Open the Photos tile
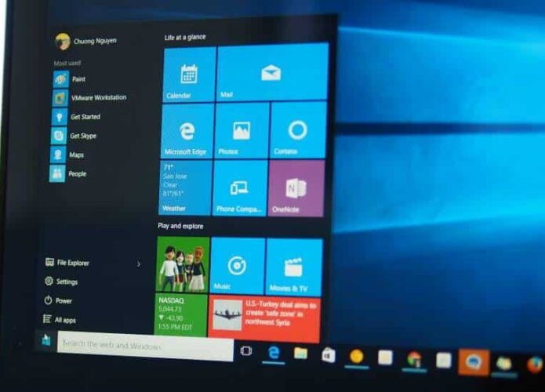The image size is (545, 392). [242, 131]
